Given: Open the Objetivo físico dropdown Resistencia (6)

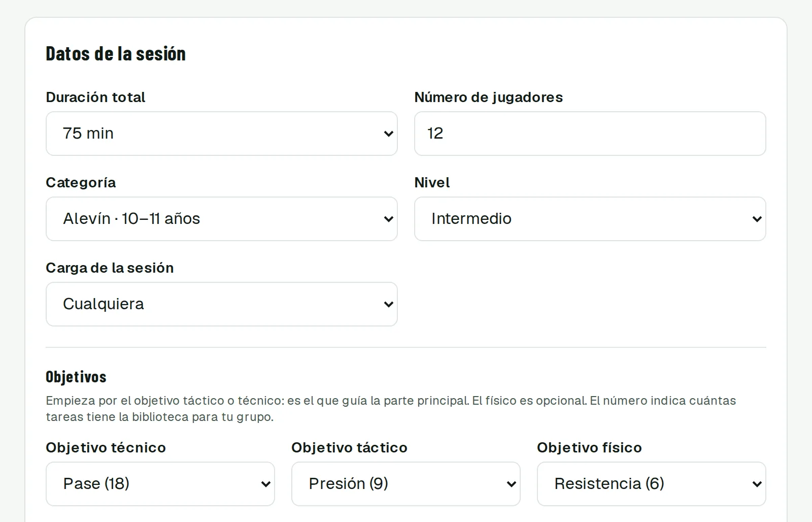Looking at the screenshot, I should (x=652, y=484).
